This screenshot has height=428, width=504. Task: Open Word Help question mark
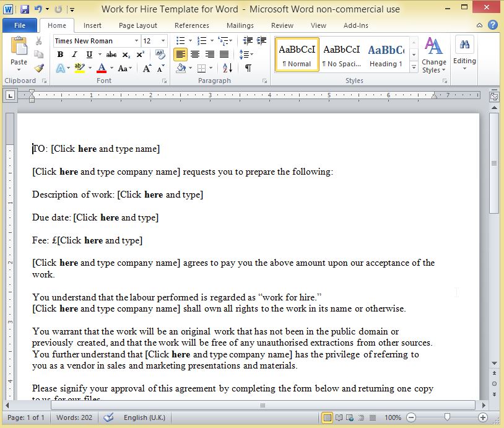pyautogui.click(x=493, y=25)
